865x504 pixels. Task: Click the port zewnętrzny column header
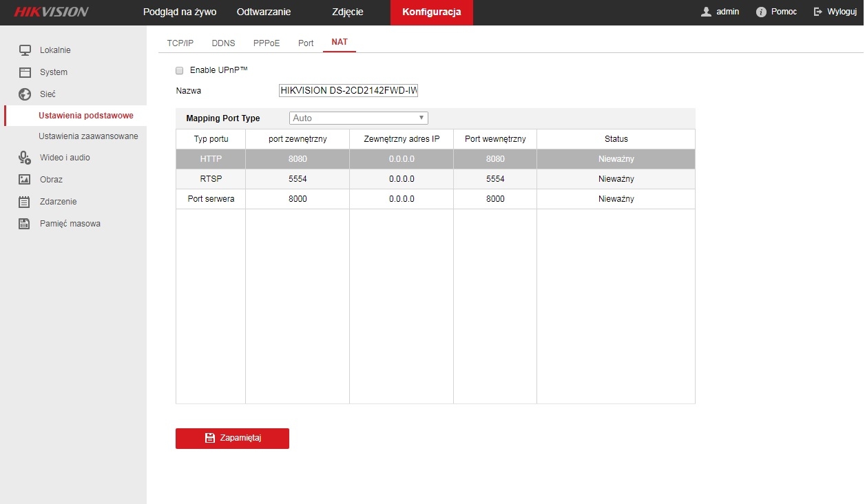[x=298, y=139]
